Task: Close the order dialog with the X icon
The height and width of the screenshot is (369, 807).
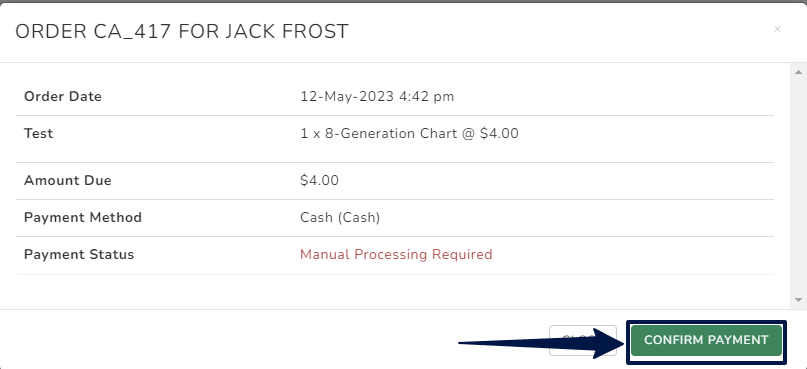Action: (x=777, y=29)
